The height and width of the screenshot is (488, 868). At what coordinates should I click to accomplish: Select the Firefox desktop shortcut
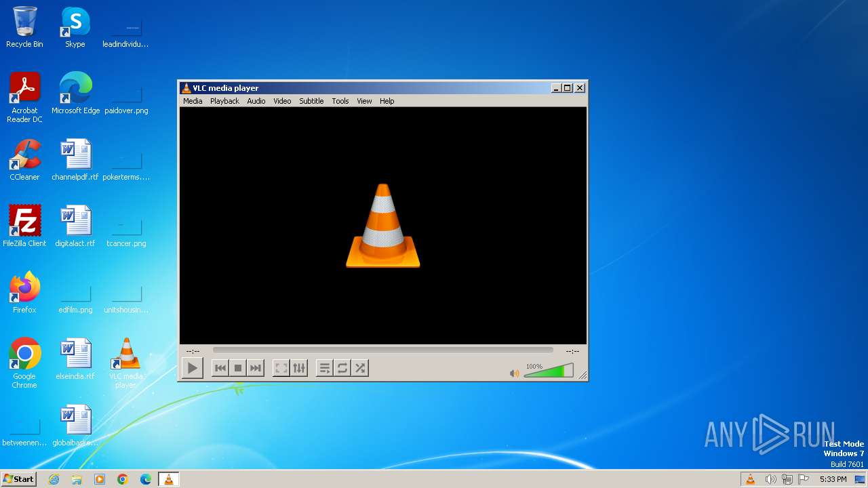24,293
